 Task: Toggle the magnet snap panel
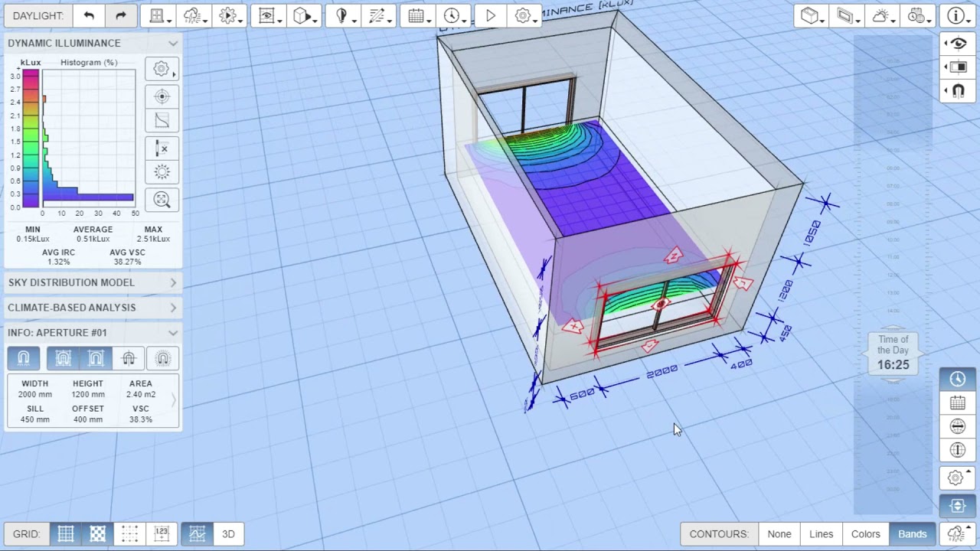pyautogui.click(x=958, y=91)
